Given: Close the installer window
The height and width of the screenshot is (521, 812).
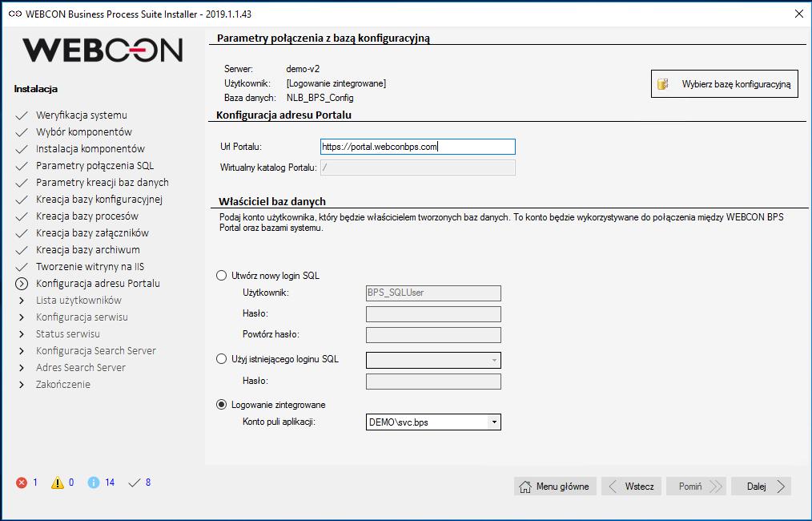Looking at the screenshot, I should (799, 14).
